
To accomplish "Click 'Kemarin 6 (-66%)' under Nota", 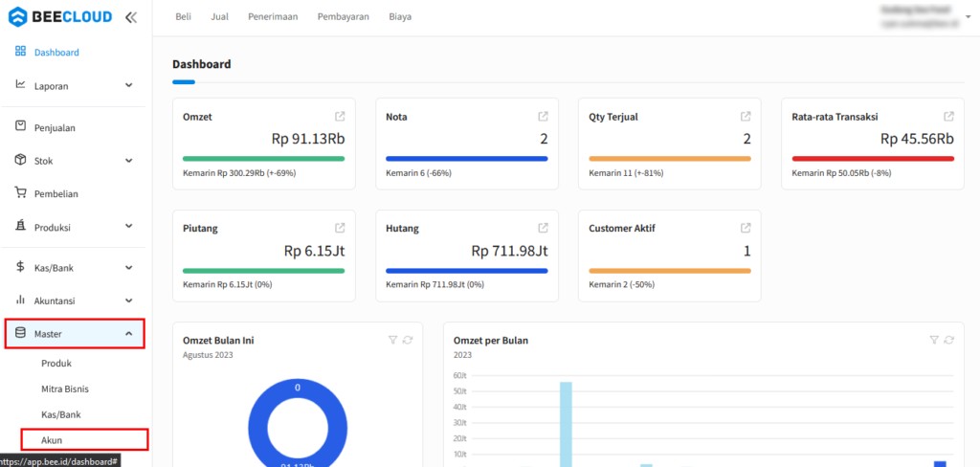I will [419, 173].
